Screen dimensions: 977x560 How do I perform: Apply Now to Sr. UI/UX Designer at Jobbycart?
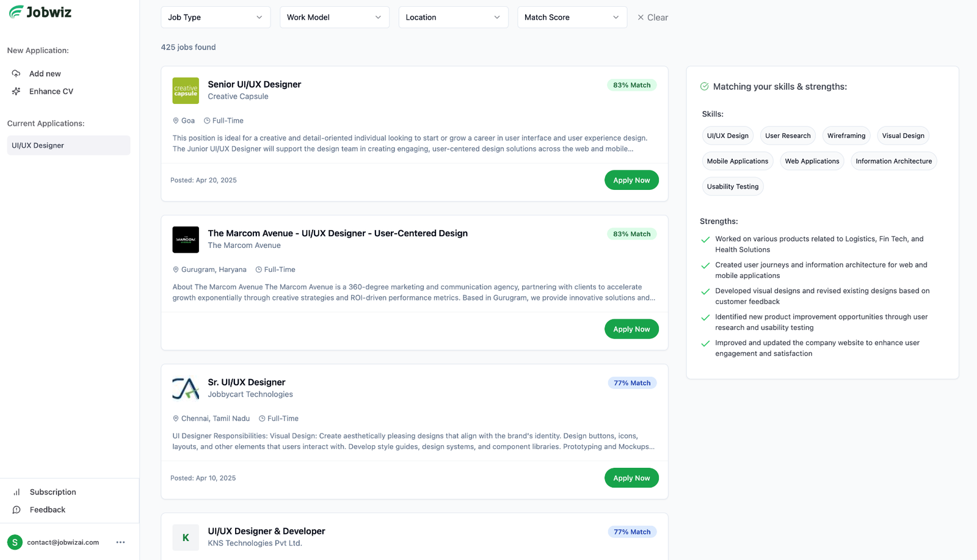[631, 478]
